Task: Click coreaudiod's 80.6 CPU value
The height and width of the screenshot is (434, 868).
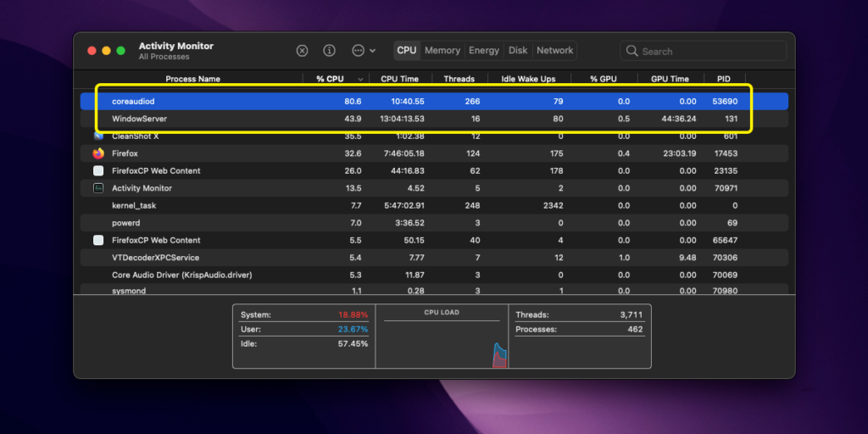Action: pos(353,102)
